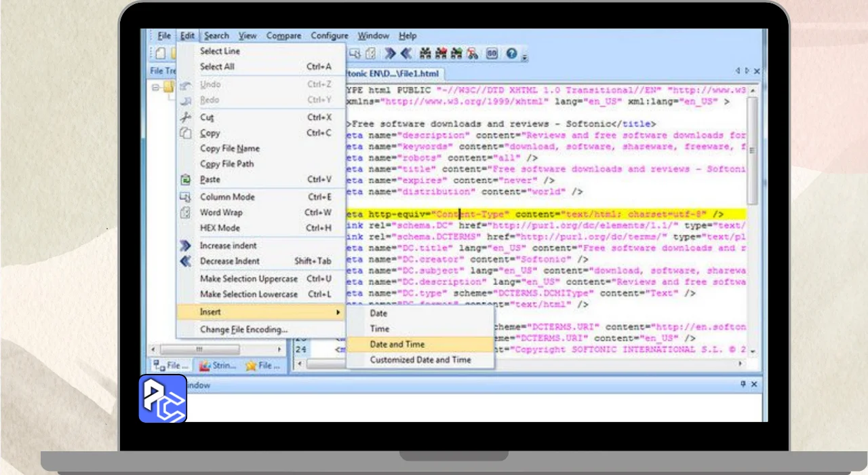868x475 pixels.
Task: Click the first binoculars search icon
Action: pyautogui.click(x=426, y=53)
